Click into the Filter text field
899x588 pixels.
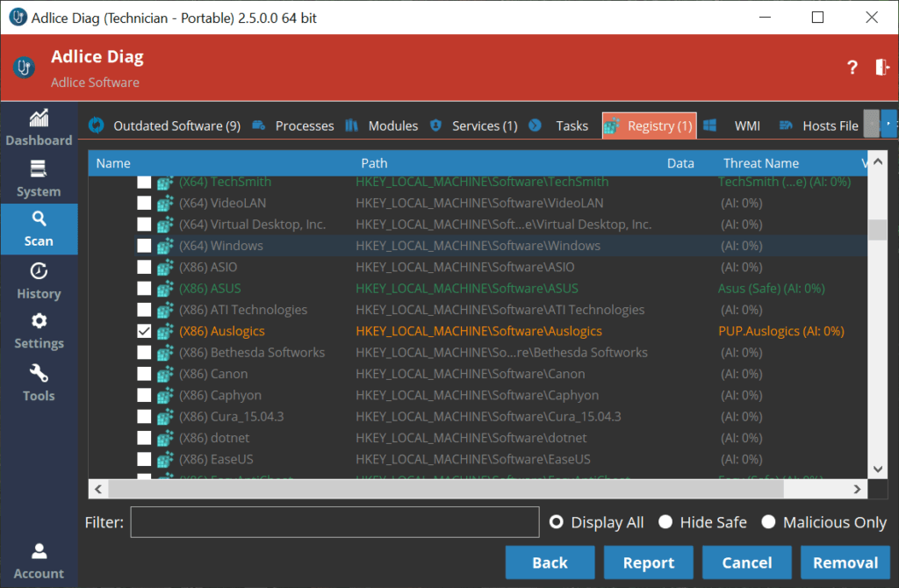[334, 522]
